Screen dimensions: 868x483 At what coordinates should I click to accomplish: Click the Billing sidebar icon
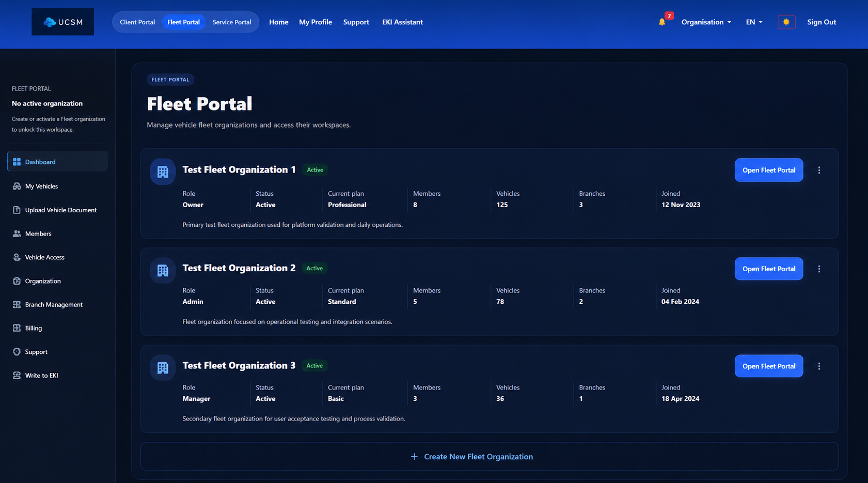click(x=17, y=328)
